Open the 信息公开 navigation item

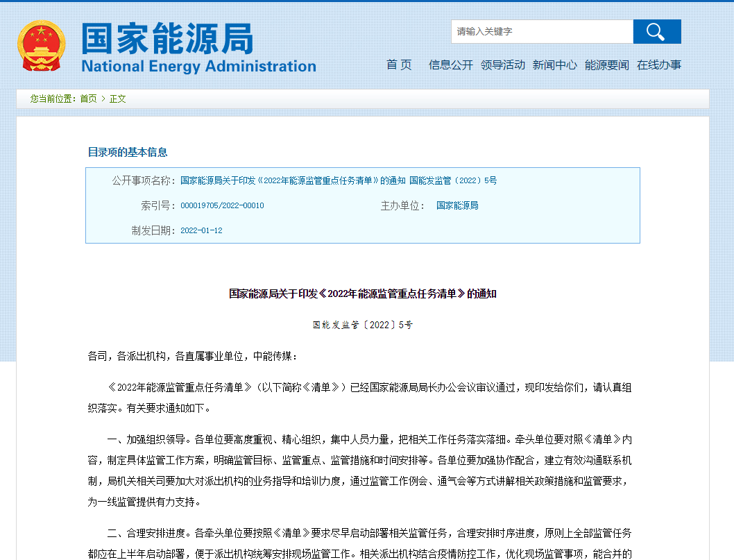451,65
